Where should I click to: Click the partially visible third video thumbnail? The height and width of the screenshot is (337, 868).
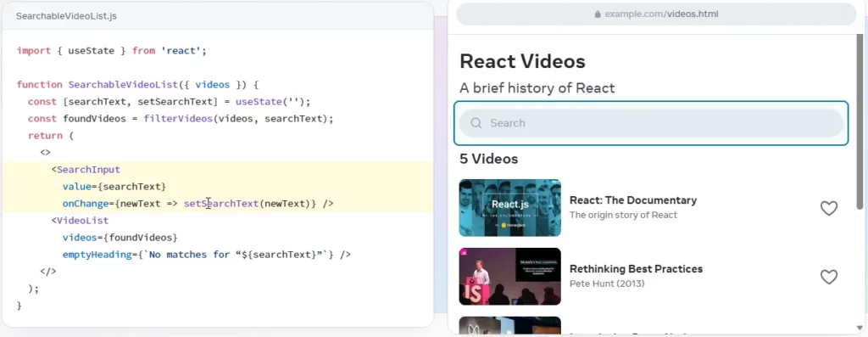pyautogui.click(x=509, y=325)
